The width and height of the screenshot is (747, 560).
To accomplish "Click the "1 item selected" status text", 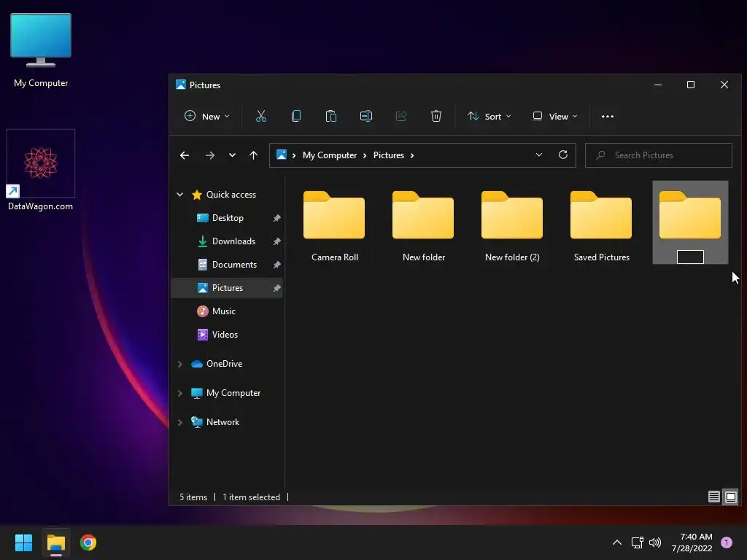I will click(x=251, y=497).
